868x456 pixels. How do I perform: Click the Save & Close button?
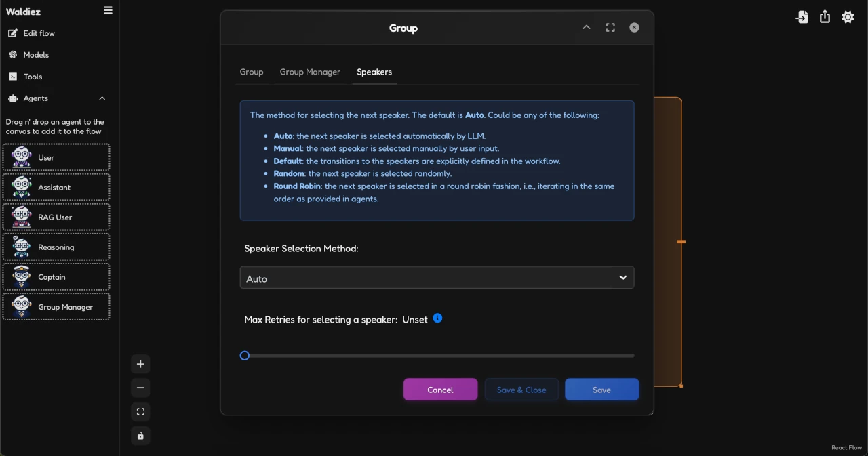(521, 390)
